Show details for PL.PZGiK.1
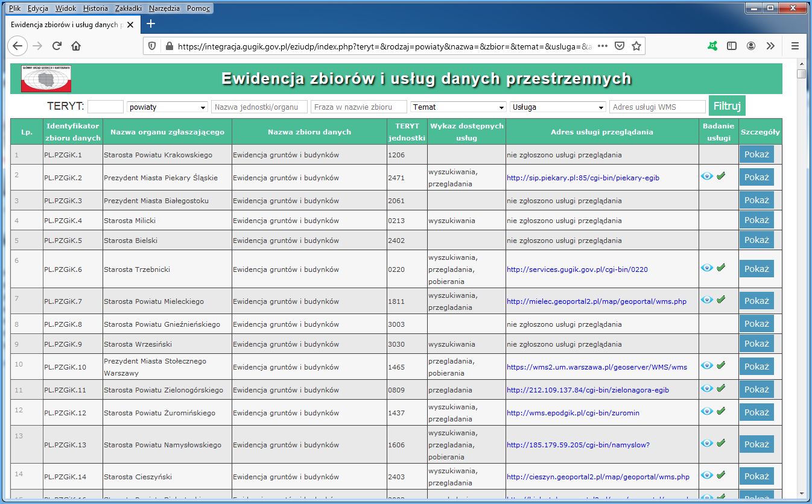 click(756, 154)
